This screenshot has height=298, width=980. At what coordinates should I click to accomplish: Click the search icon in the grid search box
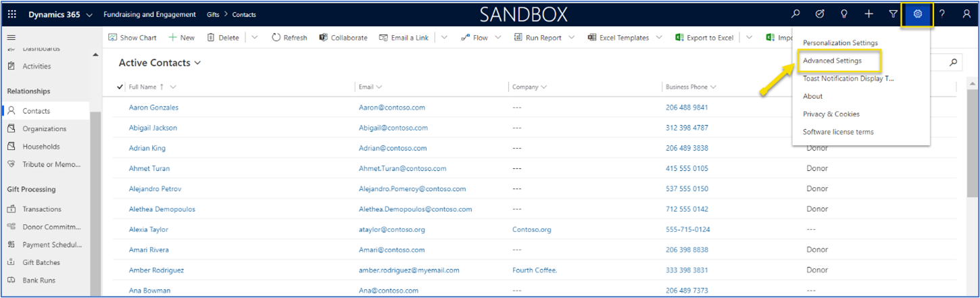point(953,63)
